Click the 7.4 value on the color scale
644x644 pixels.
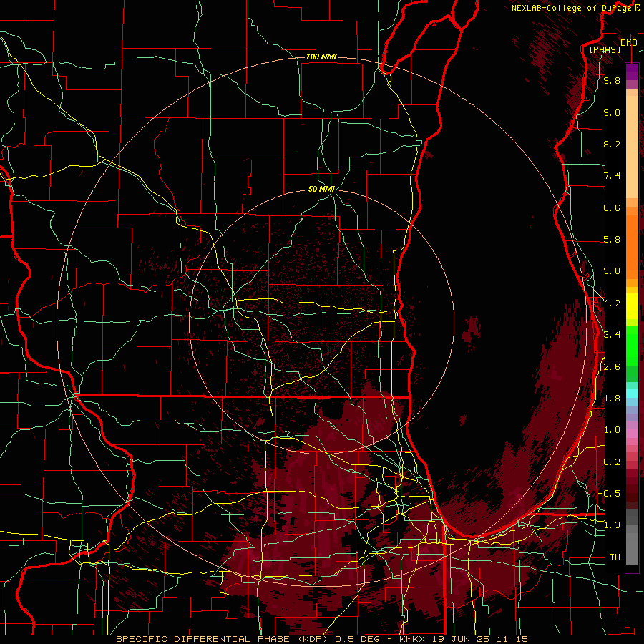612,176
